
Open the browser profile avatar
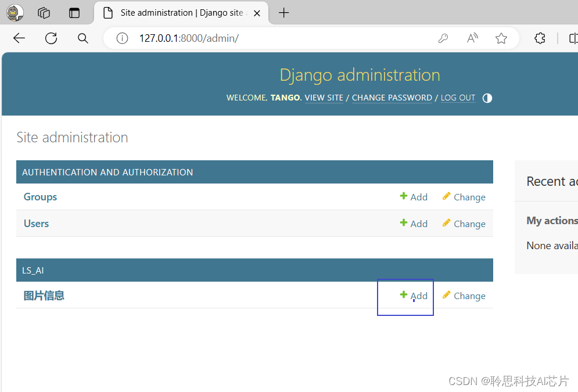(x=15, y=13)
